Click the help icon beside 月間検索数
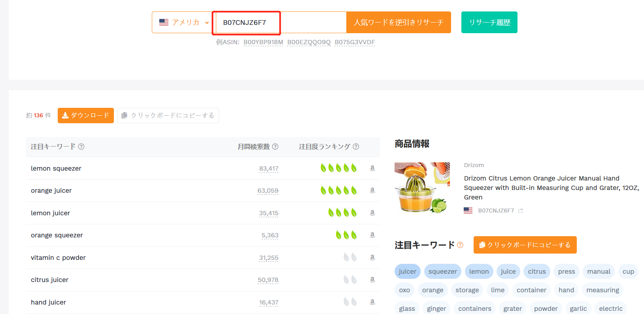 (x=275, y=147)
